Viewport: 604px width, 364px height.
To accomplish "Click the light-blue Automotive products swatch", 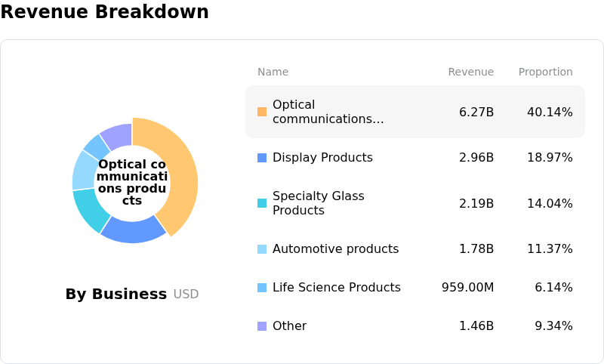I will [262, 249].
